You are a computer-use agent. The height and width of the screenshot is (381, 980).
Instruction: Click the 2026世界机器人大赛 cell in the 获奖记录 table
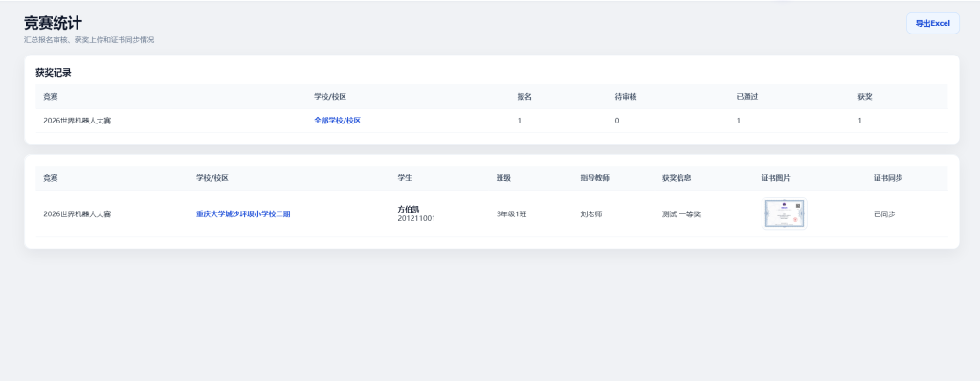[78, 121]
